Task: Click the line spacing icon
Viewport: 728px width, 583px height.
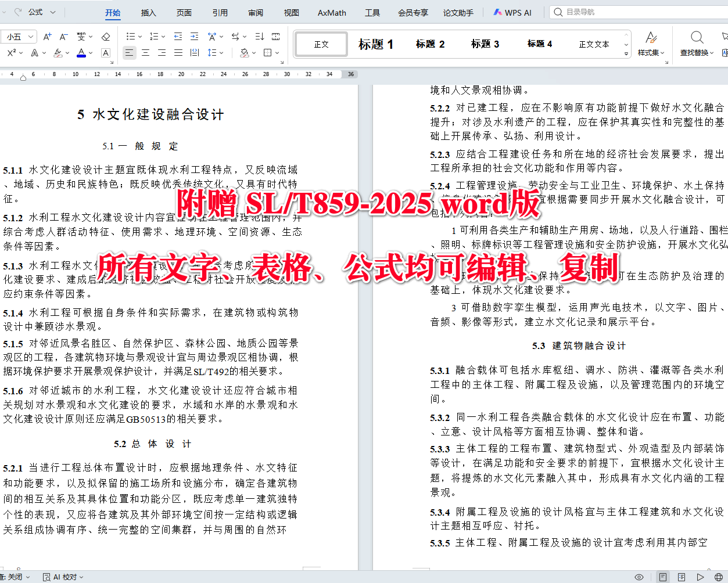Action: (x=211, y=53)
